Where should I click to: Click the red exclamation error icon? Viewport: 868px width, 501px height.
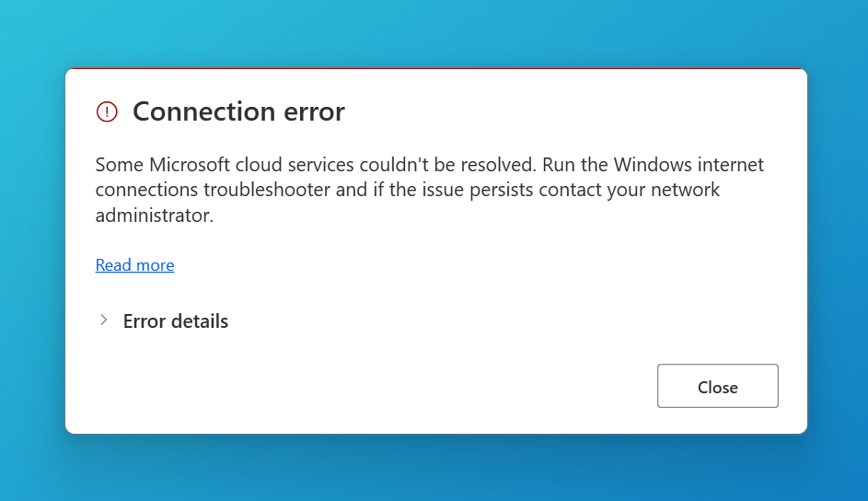[107, 111]
